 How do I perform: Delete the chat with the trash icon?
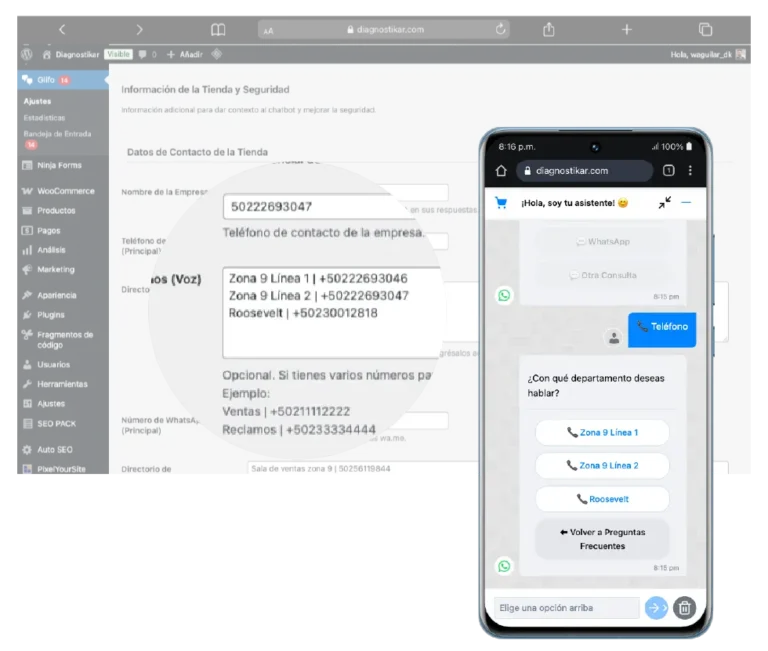[684, 607]
